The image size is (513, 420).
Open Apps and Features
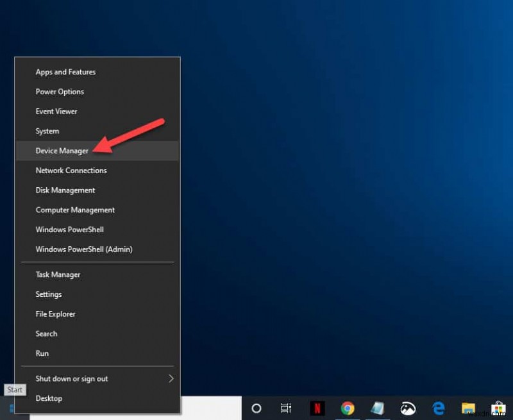[x=65, y=72]
